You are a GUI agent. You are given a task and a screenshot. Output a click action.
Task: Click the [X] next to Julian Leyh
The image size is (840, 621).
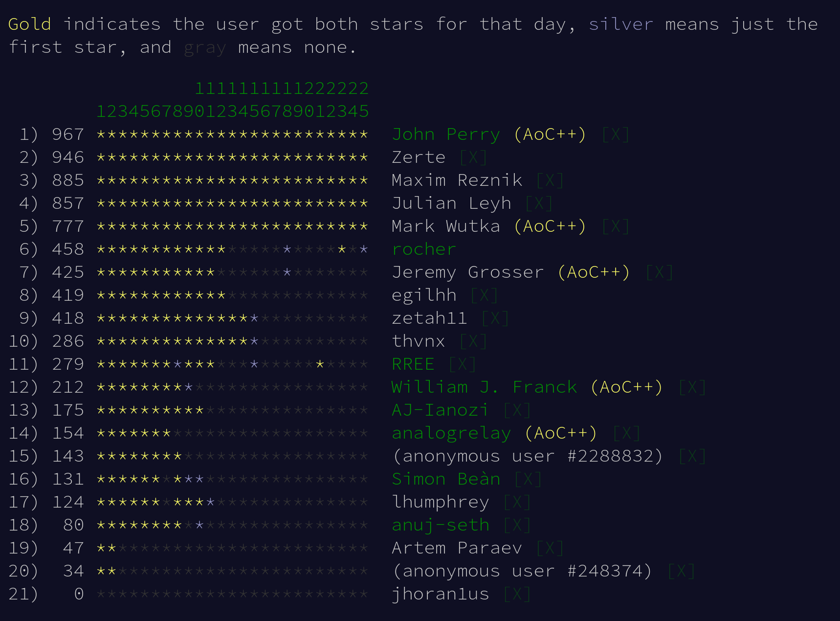539,203
